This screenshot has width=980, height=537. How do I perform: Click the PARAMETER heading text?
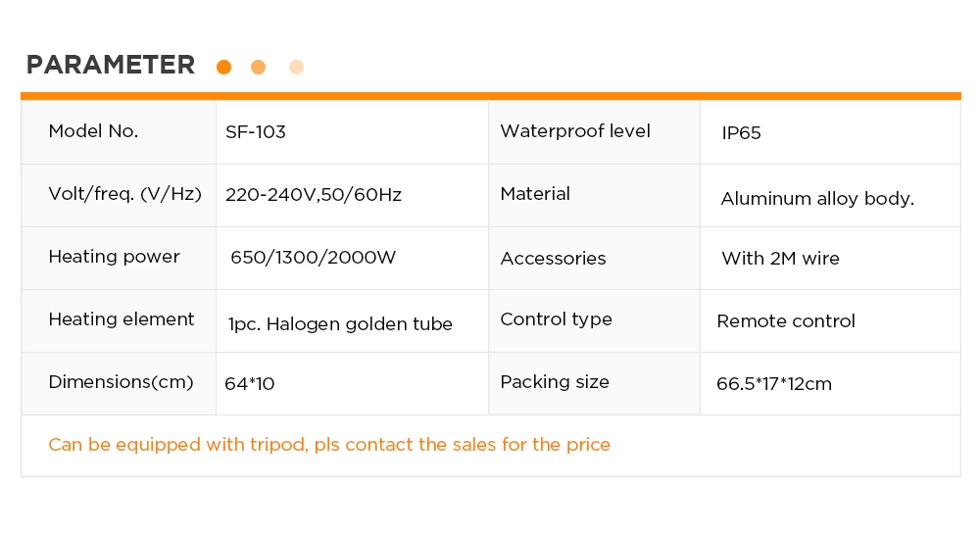[111, 65]
